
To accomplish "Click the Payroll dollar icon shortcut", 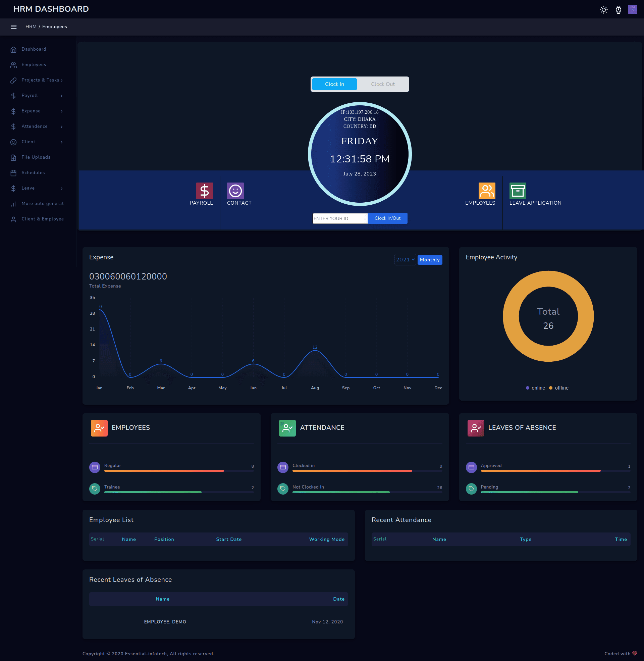I will [204, 191].
